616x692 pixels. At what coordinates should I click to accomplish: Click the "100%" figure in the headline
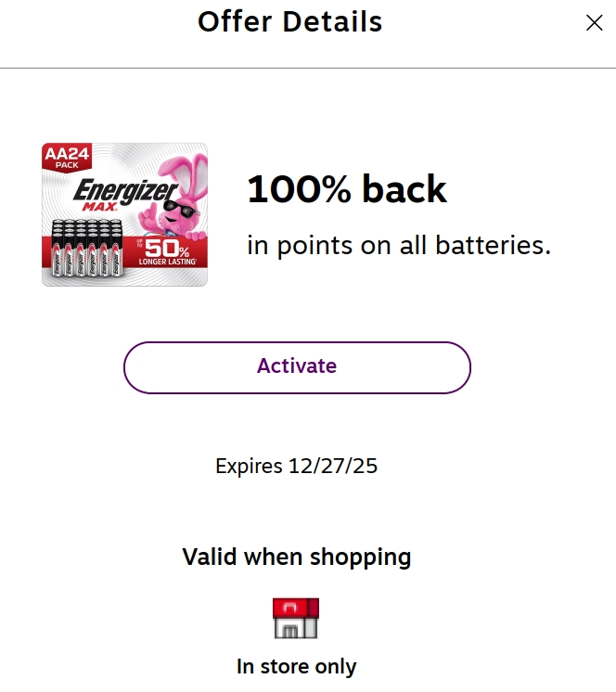300,190
